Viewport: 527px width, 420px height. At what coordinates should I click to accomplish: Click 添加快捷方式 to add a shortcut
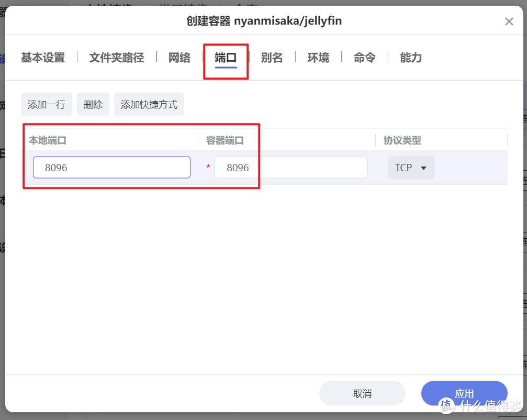click(x=149, y=104)
